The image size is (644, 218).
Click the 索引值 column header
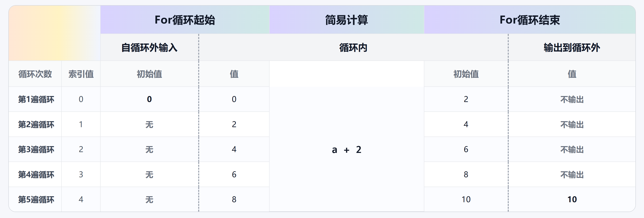point(81,74)
